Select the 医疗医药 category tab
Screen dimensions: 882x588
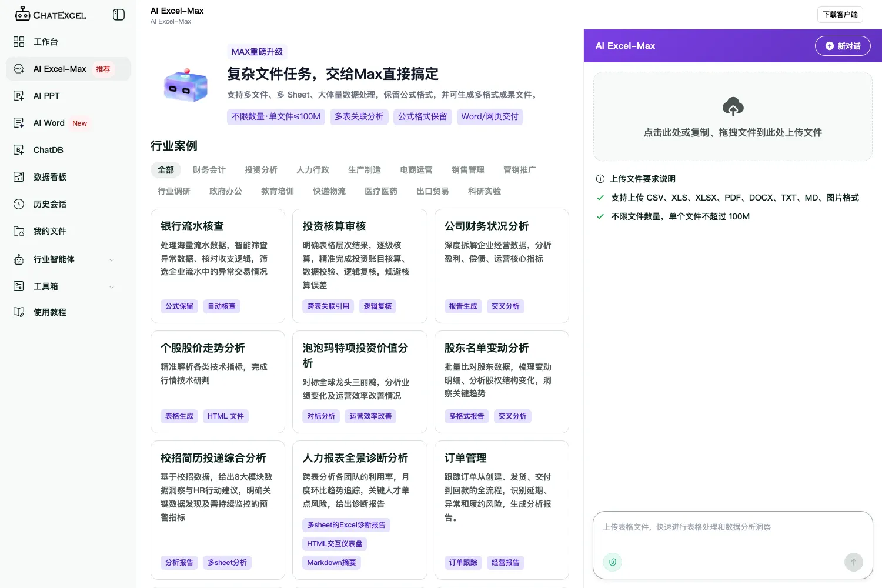pyautogui.click(x=381, y=191)
